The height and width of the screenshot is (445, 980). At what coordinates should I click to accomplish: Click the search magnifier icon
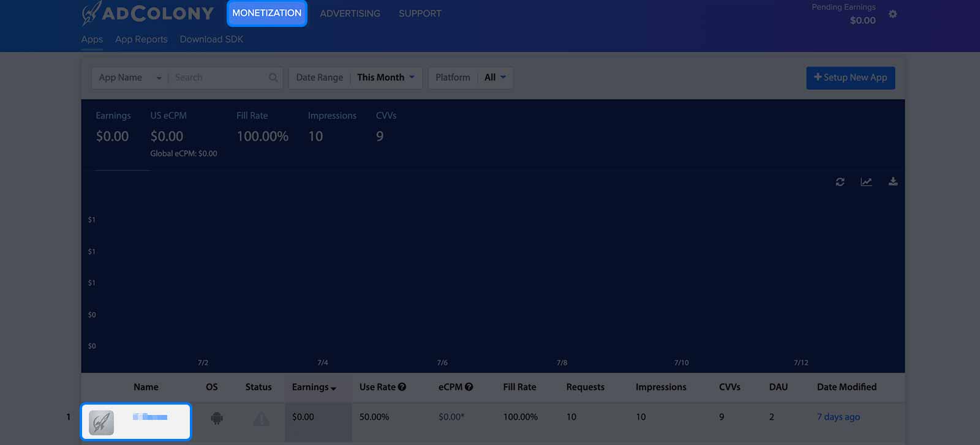point(273,78)
